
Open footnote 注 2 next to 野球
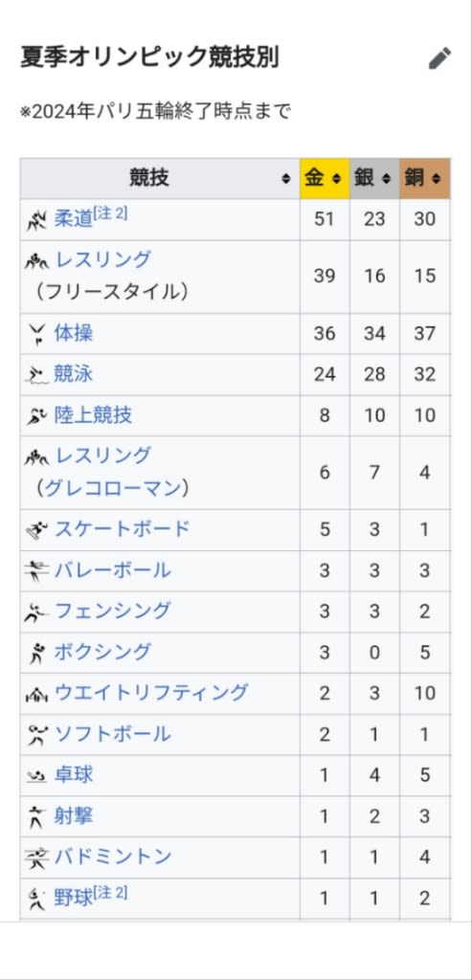click(110, 893)
